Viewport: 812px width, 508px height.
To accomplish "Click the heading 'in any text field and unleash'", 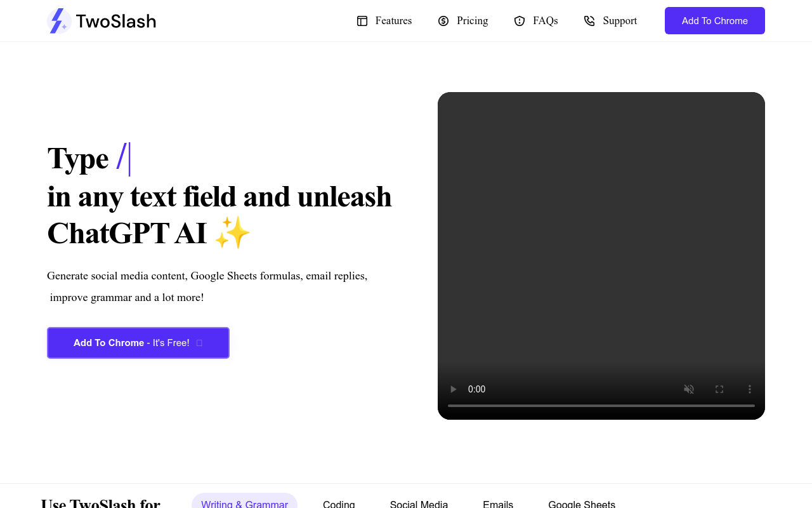I will click(x=219, y=197).
